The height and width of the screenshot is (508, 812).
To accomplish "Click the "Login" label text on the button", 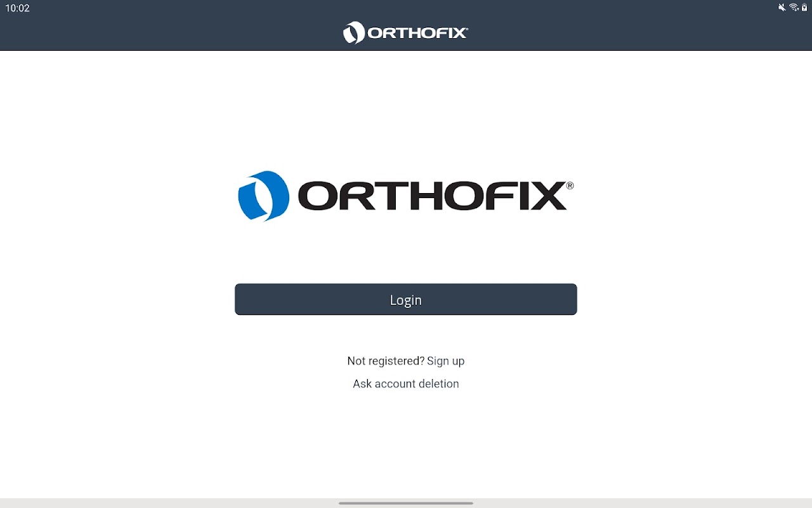I will (406, 300).
